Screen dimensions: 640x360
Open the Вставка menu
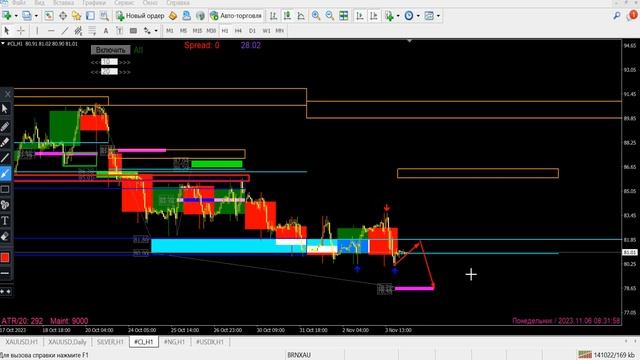click(63, 2)
